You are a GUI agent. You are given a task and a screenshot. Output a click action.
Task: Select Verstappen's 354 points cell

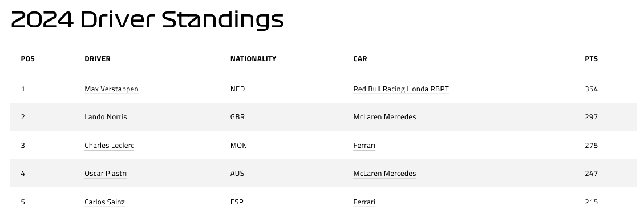point(591,89)
